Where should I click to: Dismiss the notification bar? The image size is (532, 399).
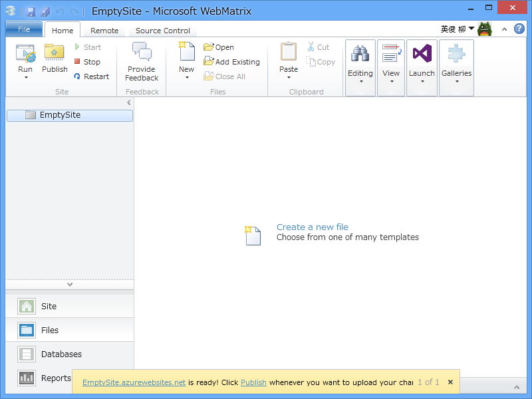[x=450, y=382]
